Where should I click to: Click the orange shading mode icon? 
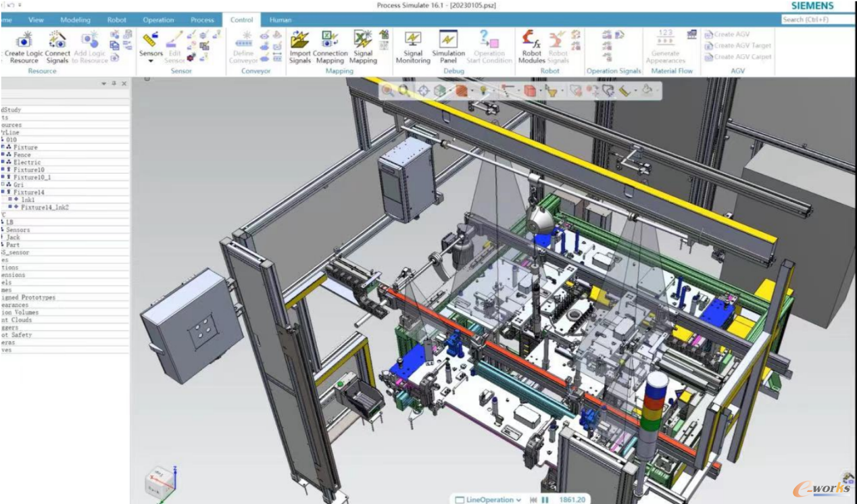[x=462, y=91]
